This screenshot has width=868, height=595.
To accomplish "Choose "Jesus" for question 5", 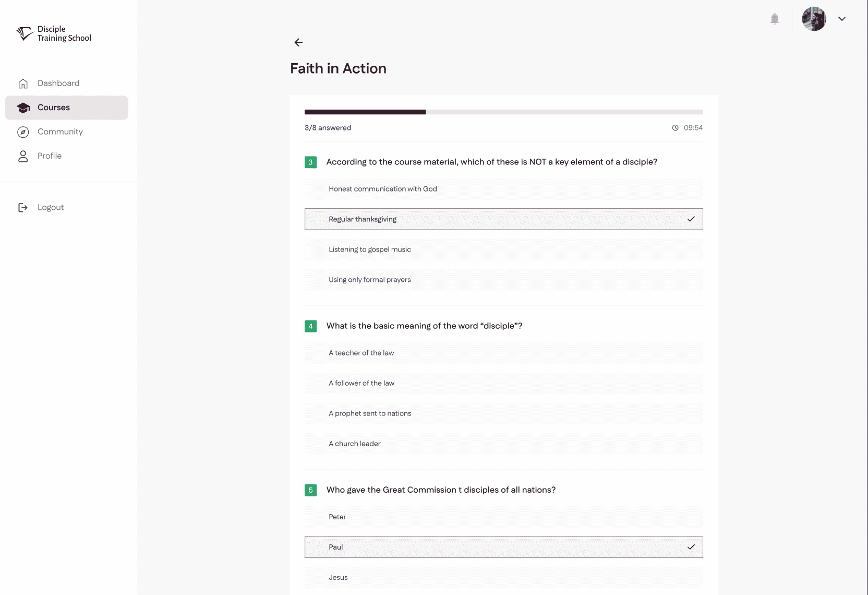I will (x=503, y=577).
